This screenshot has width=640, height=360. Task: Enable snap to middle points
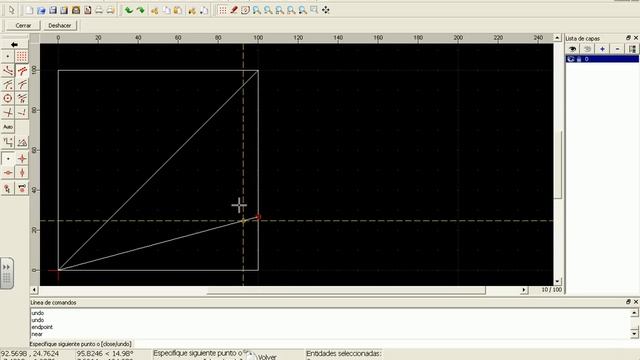[22, 84]
